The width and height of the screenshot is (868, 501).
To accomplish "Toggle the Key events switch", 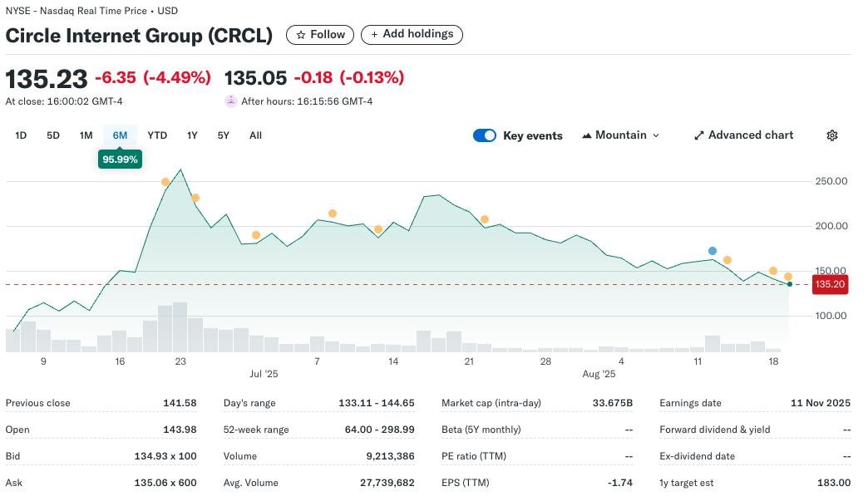I will point(485,135).
